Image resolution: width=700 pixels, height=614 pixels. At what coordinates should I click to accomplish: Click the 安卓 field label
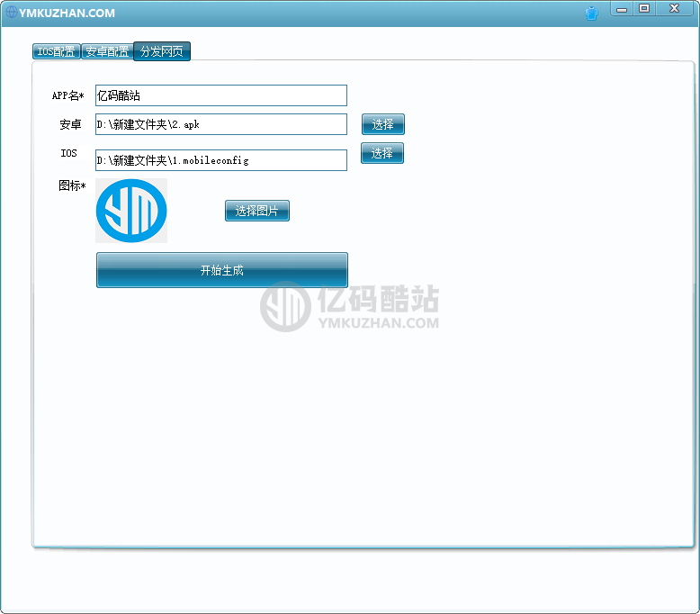(70, 124)
